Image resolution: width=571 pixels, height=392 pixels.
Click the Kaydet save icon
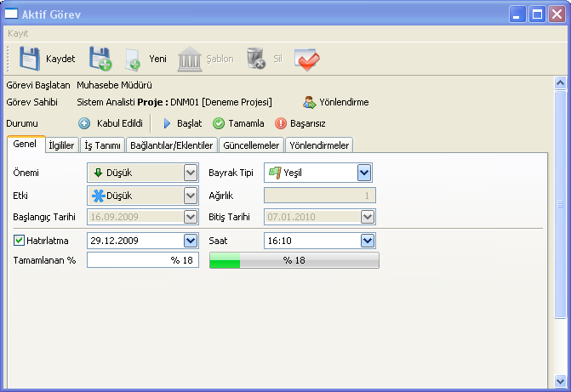[x=30, y=59]
